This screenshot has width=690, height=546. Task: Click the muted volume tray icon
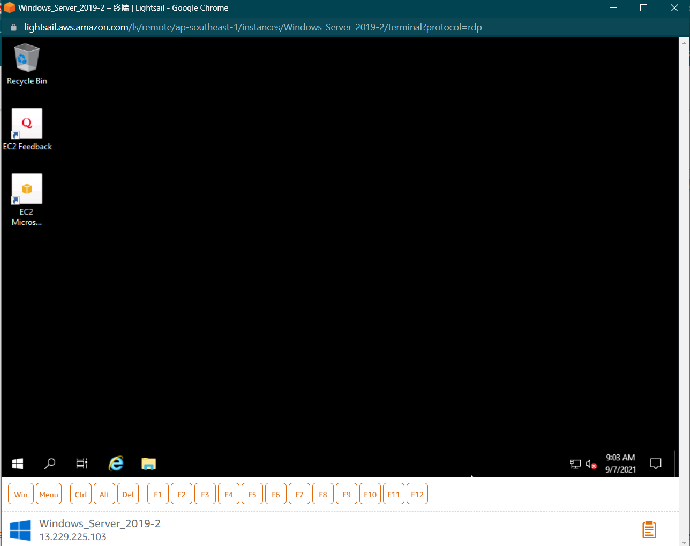[x=591, y=464]
